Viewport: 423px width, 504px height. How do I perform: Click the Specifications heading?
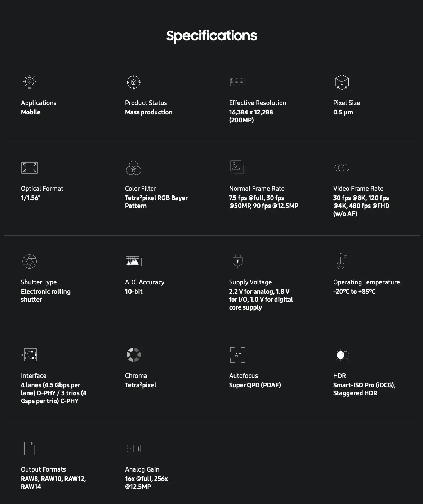click(211, 36)
